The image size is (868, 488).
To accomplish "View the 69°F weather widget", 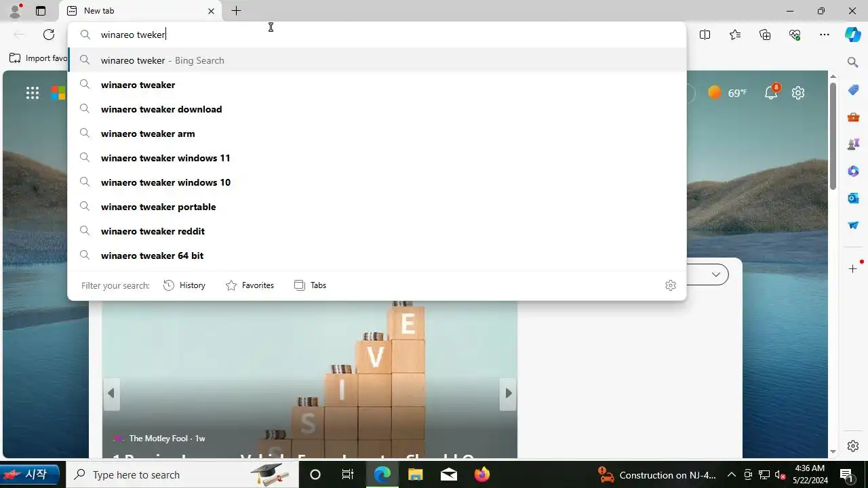I will pos(727,93).
